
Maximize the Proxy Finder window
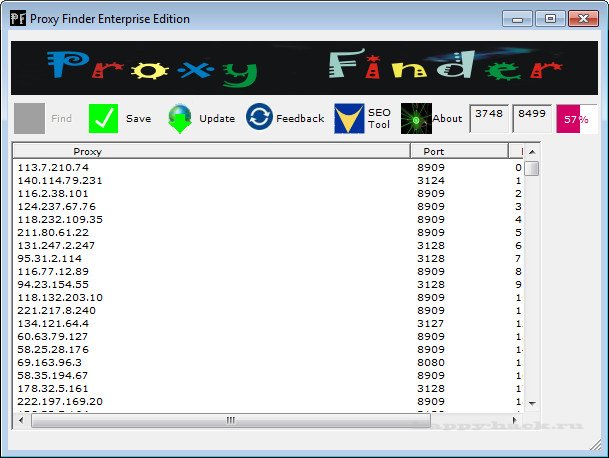point(550,18)
